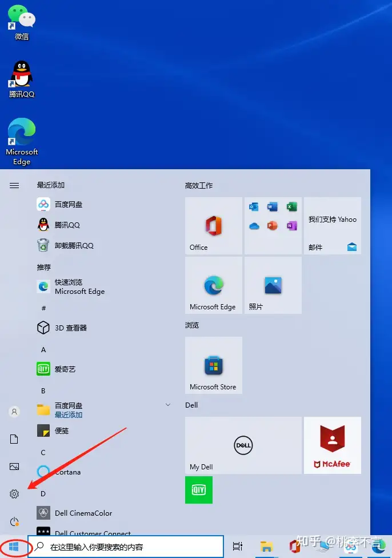
Task: Open the McAfee tile
Action: coord(332,445)
